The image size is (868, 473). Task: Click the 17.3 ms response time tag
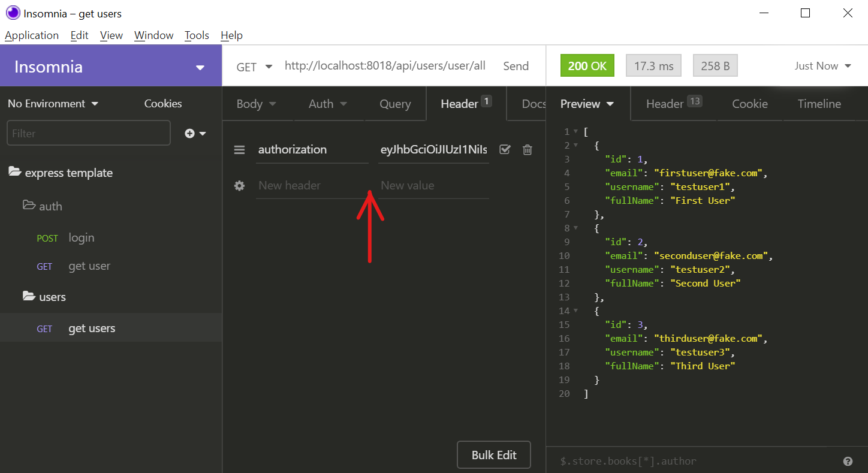click(x=654, y=66)
